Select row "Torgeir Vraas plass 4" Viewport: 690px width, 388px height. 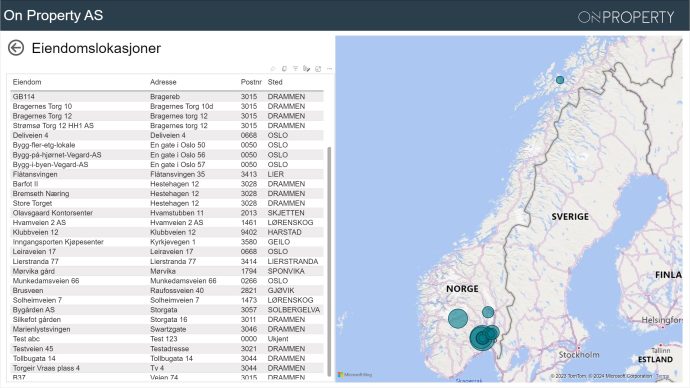click(x=167, y=368)
